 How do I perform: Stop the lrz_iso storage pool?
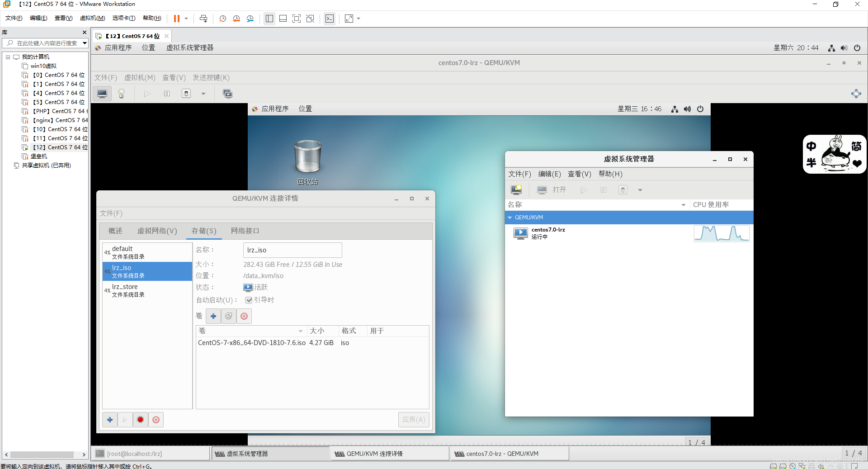[x=141, y=420]
